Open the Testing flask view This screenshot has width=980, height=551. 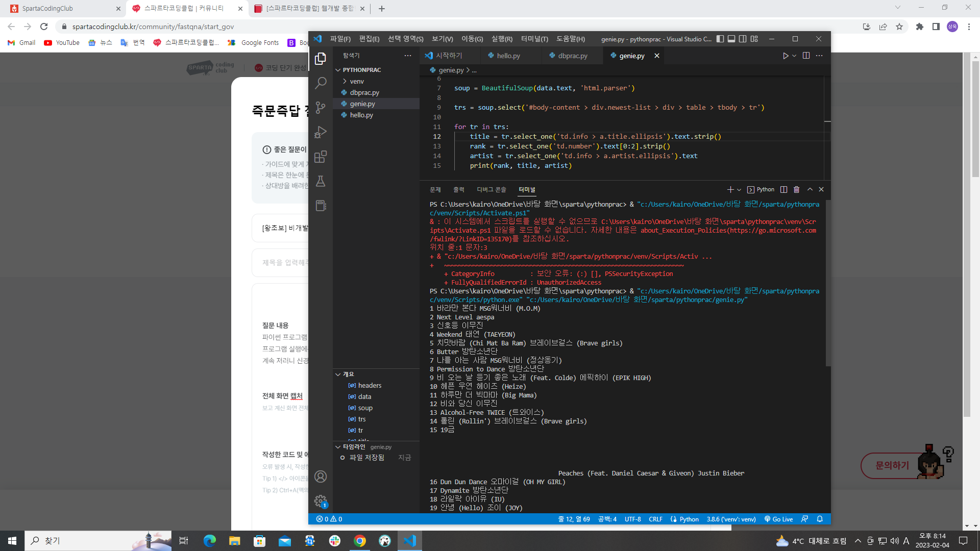pos(321,181)
